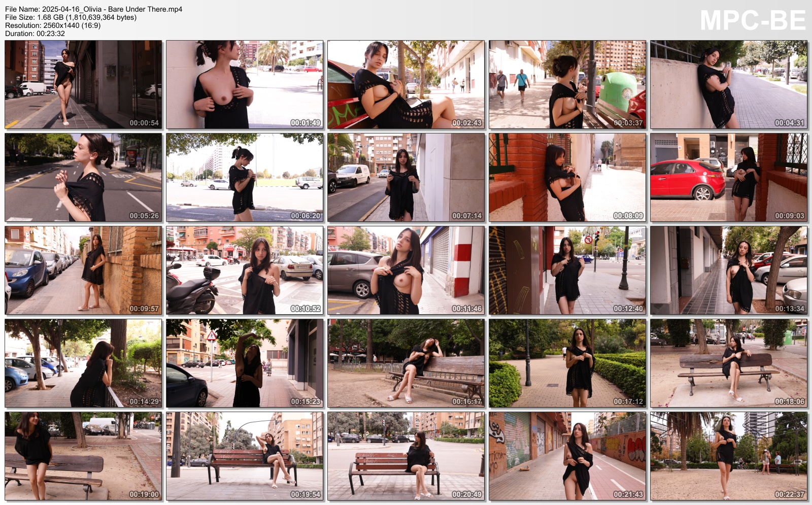Select the file name text line
The image size is (812, 505).
coord(94,9)
